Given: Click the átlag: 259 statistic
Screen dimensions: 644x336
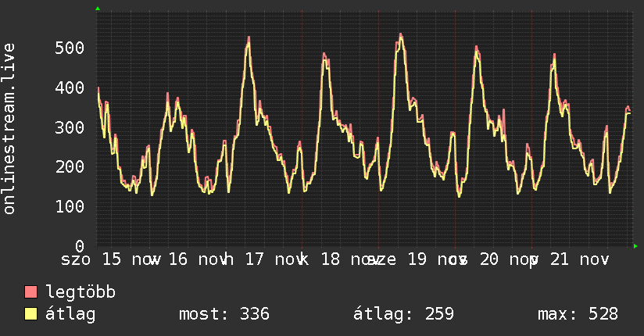Looking at the screenshot, I should coord(403,314).
